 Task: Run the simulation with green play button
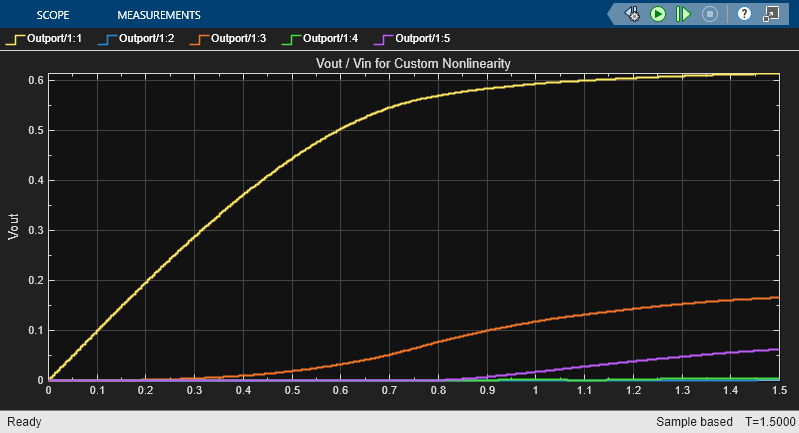click(x=657, y=14)
